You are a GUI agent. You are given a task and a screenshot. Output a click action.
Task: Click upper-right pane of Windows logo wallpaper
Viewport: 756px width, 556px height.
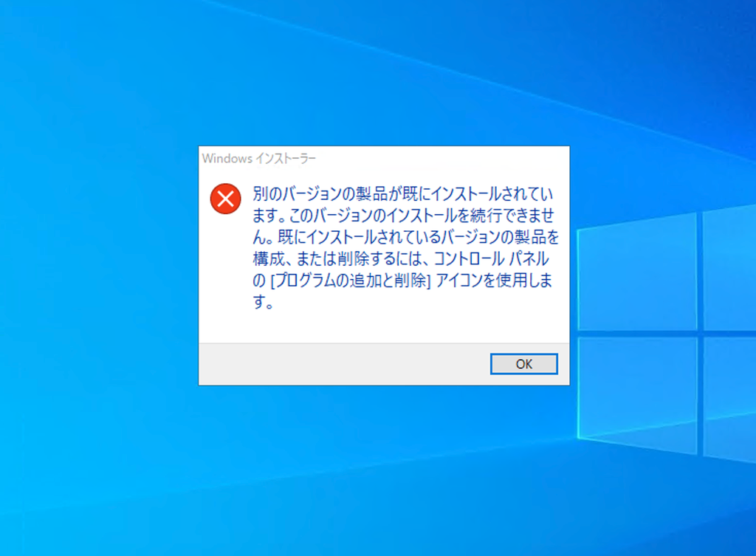729,267
